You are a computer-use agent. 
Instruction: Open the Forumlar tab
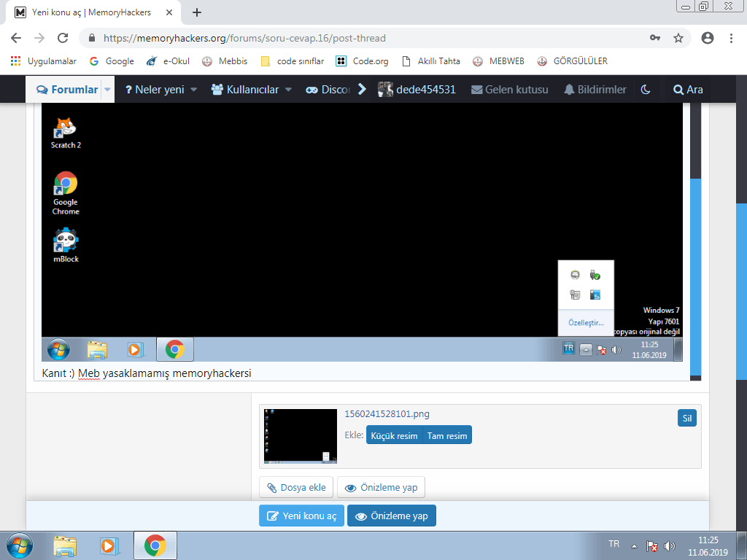pos(67,90)
